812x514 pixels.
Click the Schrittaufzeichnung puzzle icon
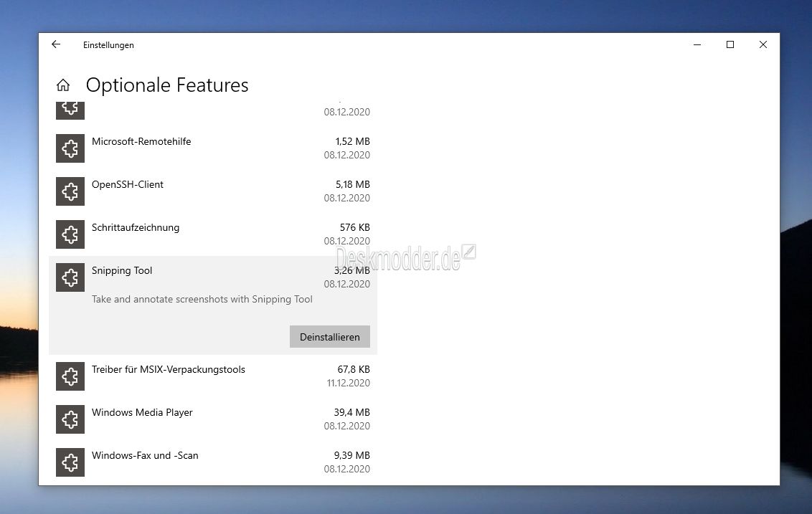[70, 234]
